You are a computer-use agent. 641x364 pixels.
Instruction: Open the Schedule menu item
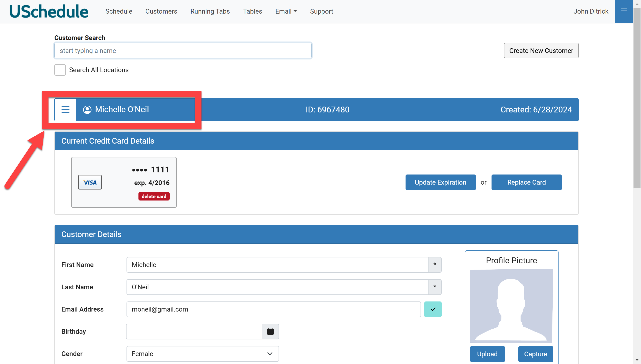tap(119, 11)
